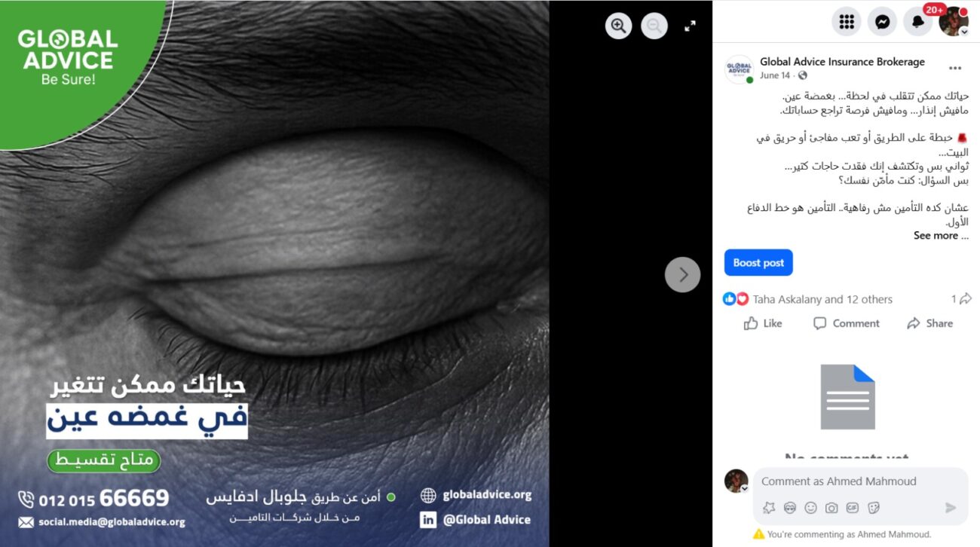Open account profile picture menu
This screenshot has width=980, height=547.
[954, 22]
